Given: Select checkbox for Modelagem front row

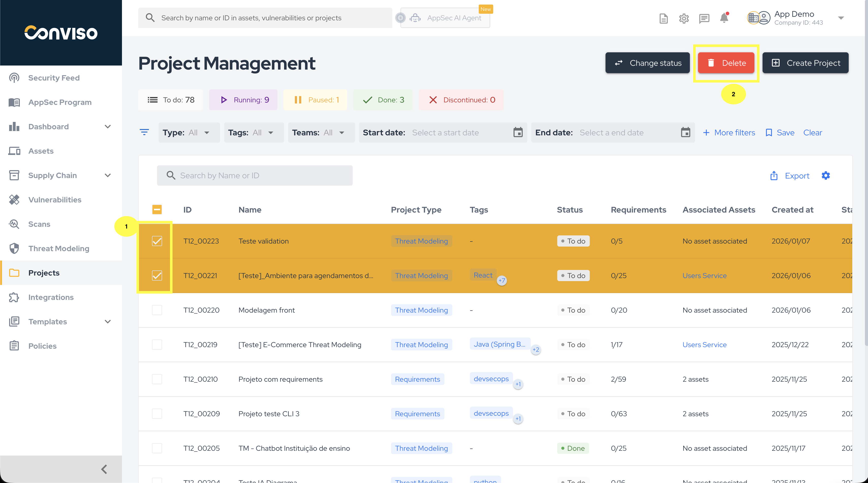Looking at the screenshot, I should point(157,310).
